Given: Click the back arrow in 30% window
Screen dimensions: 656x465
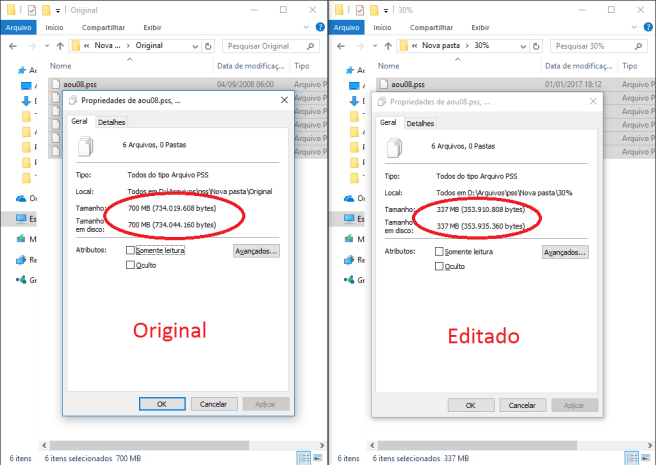Looking at the screenshot, I should (x=340, y=46).
